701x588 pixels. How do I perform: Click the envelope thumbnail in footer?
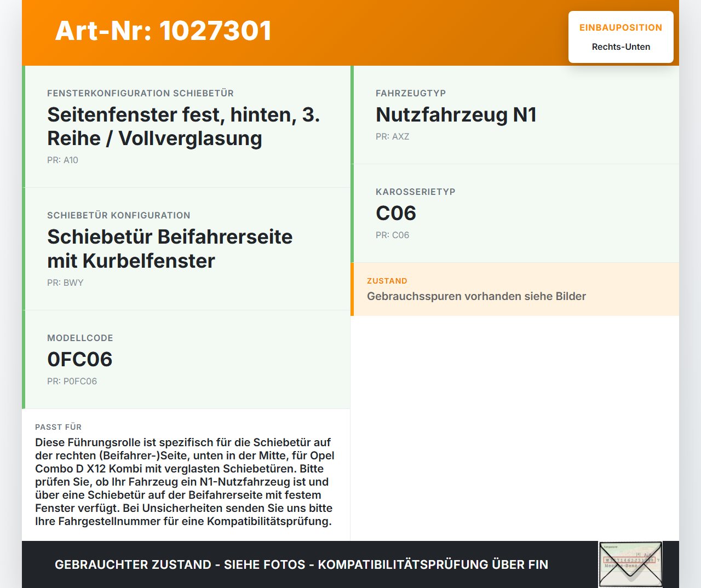click(630, 564)
